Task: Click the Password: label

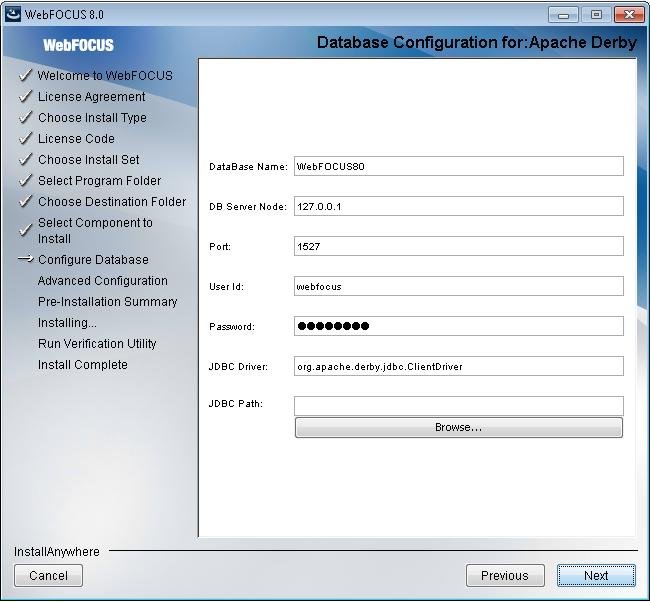Action: [x=232, y=327]
